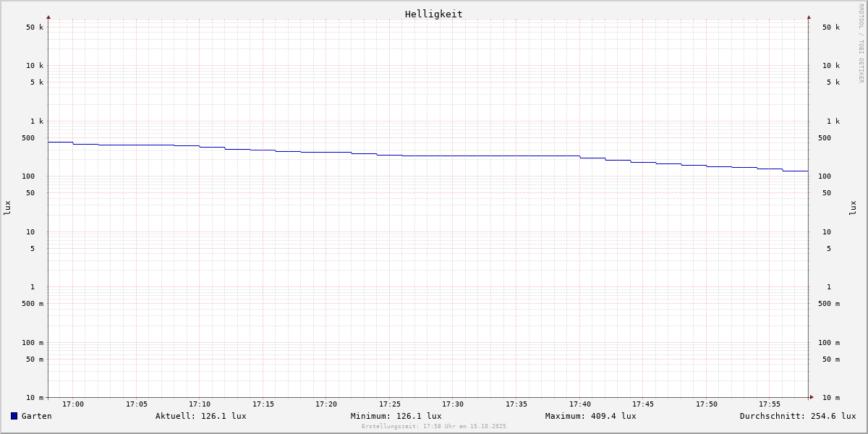This screenshot has height=434, width=868.
Task: Click the Durchschnitt: 254.6 lux statistic
Action: [797, 416]
